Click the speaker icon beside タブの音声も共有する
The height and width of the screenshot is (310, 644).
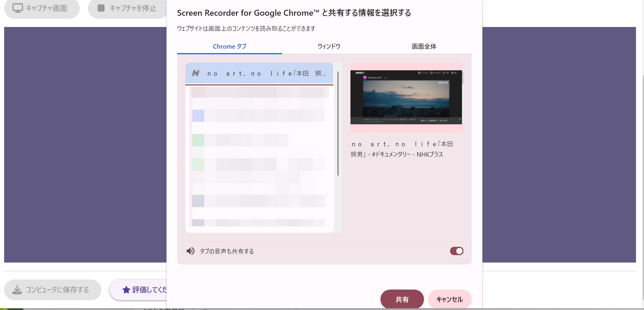coord(190,251)
